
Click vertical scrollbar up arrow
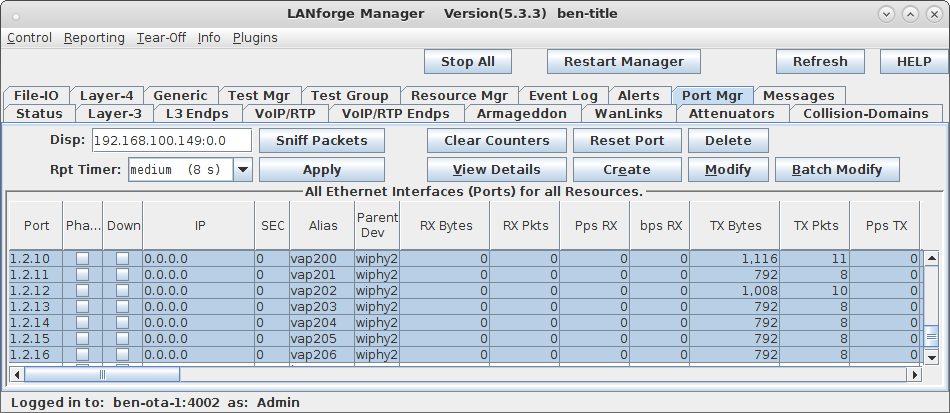(x=932, y=259)
